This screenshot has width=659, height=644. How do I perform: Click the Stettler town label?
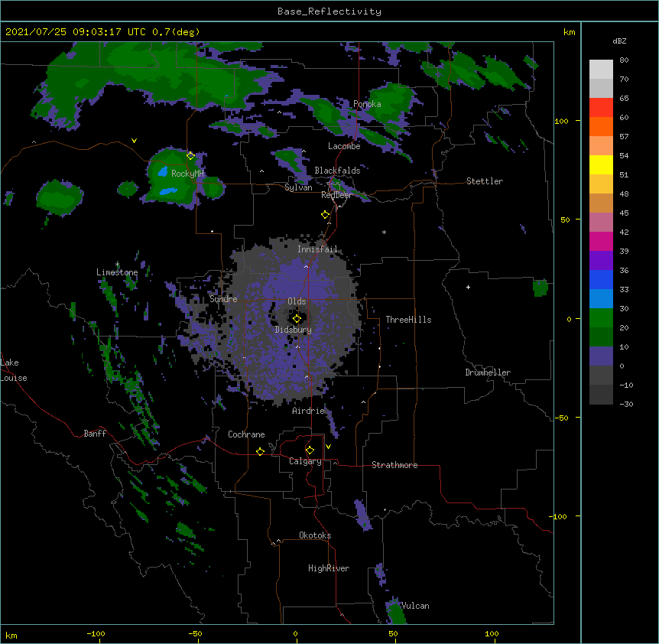click(485, 181)
